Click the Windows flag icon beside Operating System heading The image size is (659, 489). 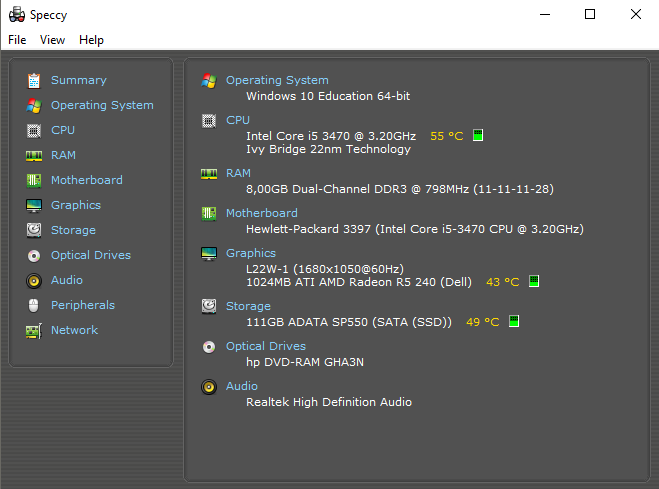(209, 80)
